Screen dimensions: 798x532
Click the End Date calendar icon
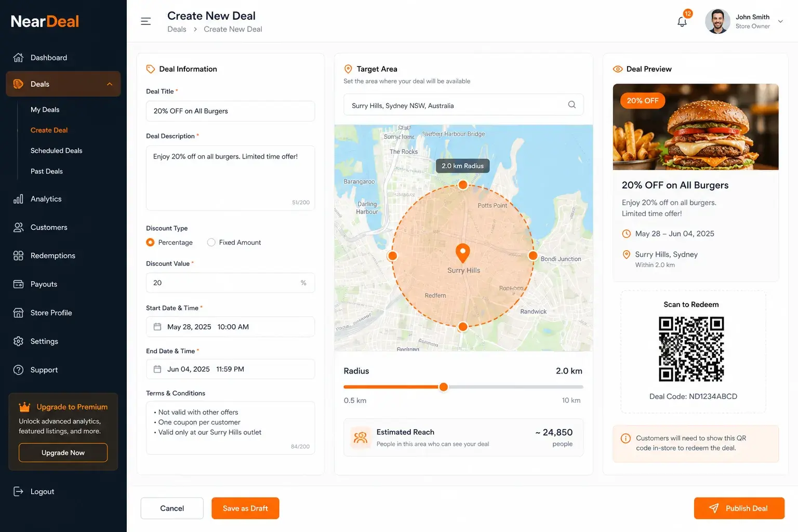tap(157, 369)
